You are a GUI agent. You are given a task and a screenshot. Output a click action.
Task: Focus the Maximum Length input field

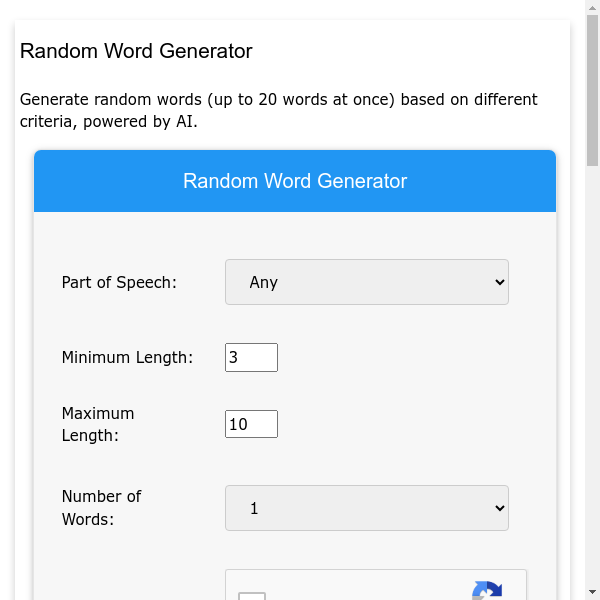click(251, 424)
